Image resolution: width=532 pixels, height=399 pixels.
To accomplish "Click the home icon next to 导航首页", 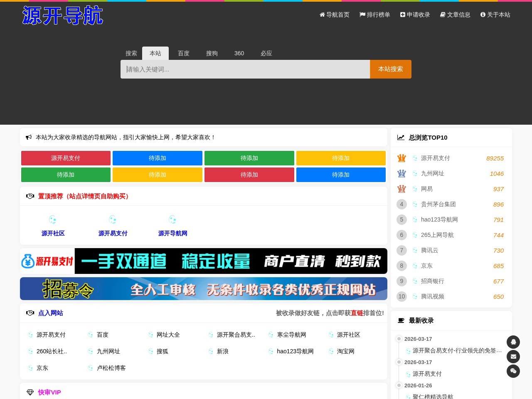I will pyautogui.click(x=322, y=15).
